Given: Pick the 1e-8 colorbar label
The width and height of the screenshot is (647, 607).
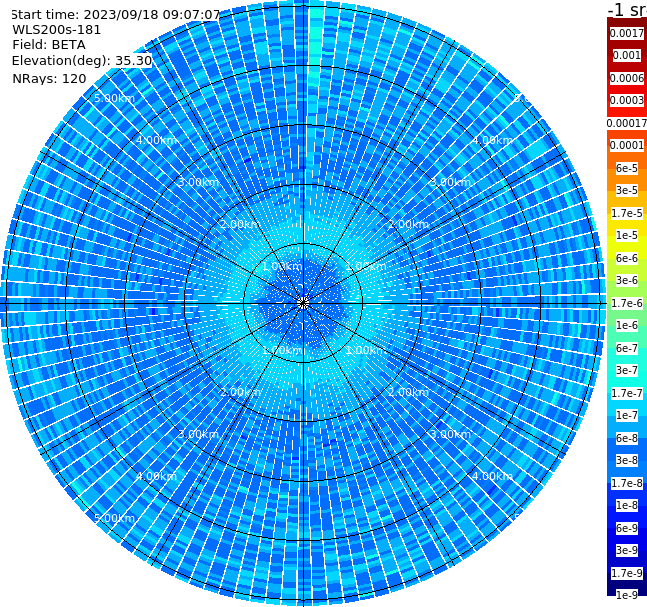Looking at the screenshot, I should [x=627, y=505].
